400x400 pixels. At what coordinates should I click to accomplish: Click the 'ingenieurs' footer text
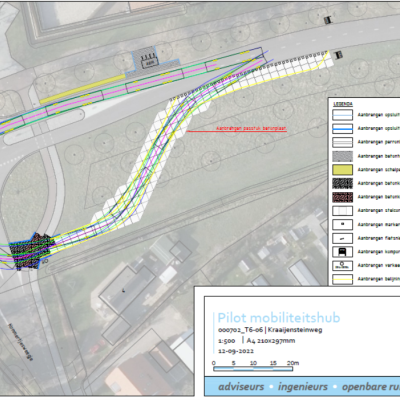303,387
